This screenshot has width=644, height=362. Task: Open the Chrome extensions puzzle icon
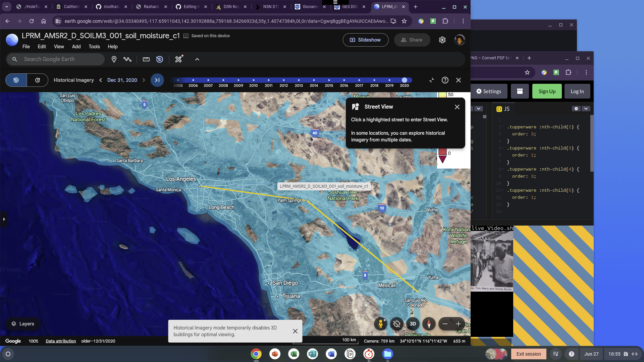(445, 21)
